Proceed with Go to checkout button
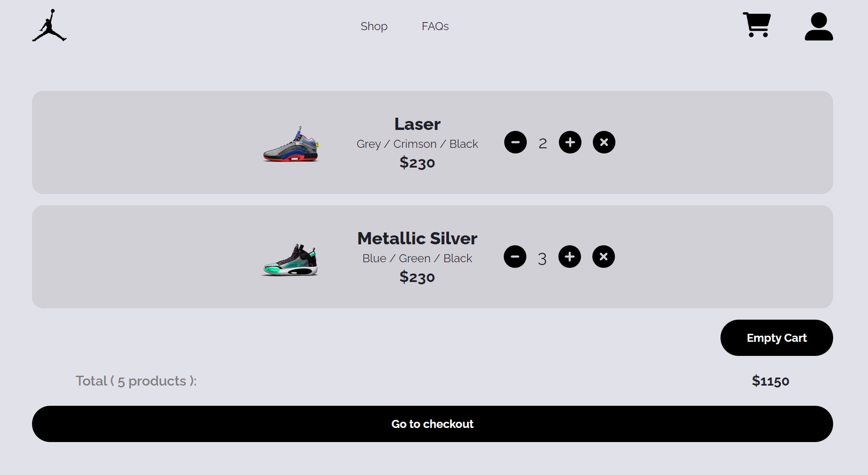The height and width of the screenshot is (475, 868). point(433,424)
